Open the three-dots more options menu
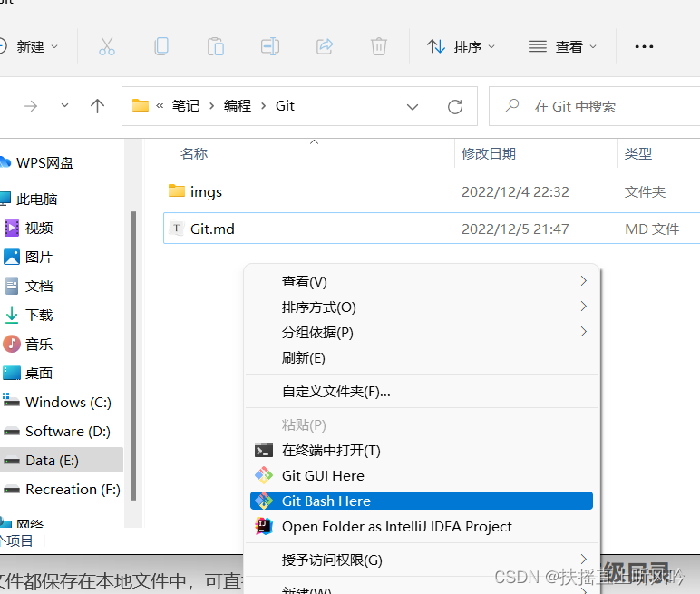Screen dimensions: 700x594 click(644, 46)
